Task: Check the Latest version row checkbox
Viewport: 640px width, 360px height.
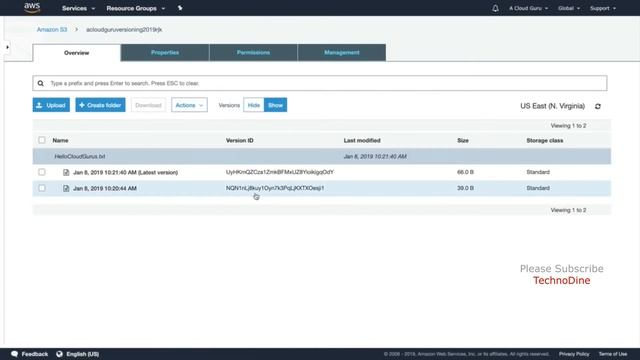Action: pyautogui.click(x=42, y=172)
